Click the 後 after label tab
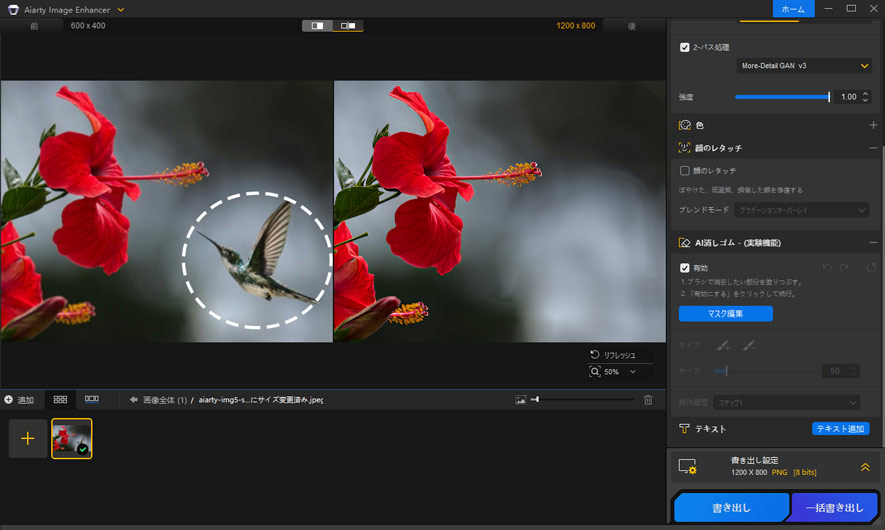Image resolution: width=885 pixels, height=530 pixels. point(632,26)
